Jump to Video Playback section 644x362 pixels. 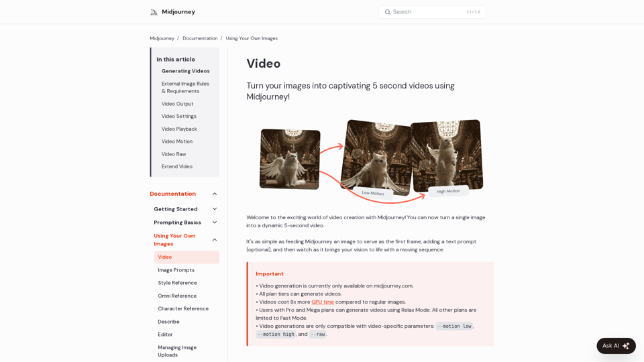179,129
